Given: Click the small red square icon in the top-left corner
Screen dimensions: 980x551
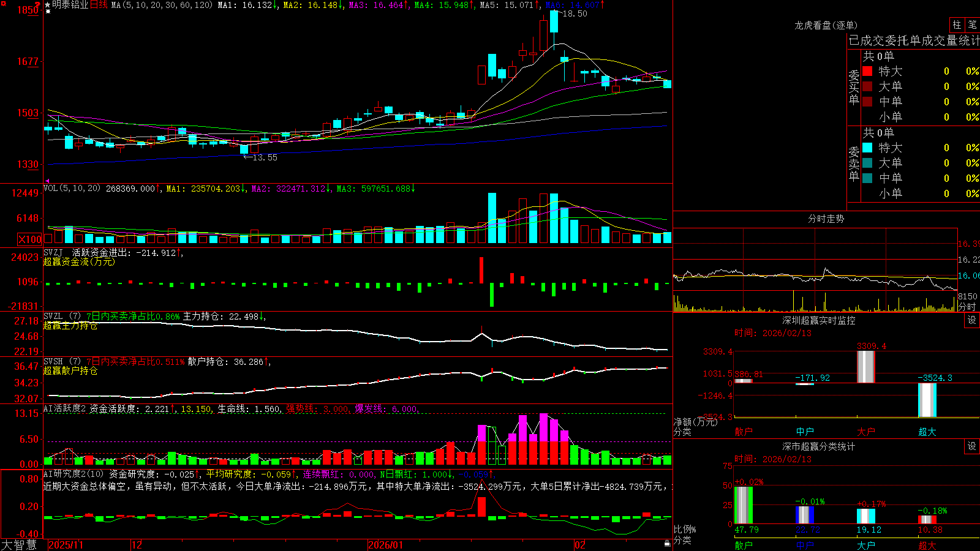Looking at the screenshot, I should pos(3,4).
